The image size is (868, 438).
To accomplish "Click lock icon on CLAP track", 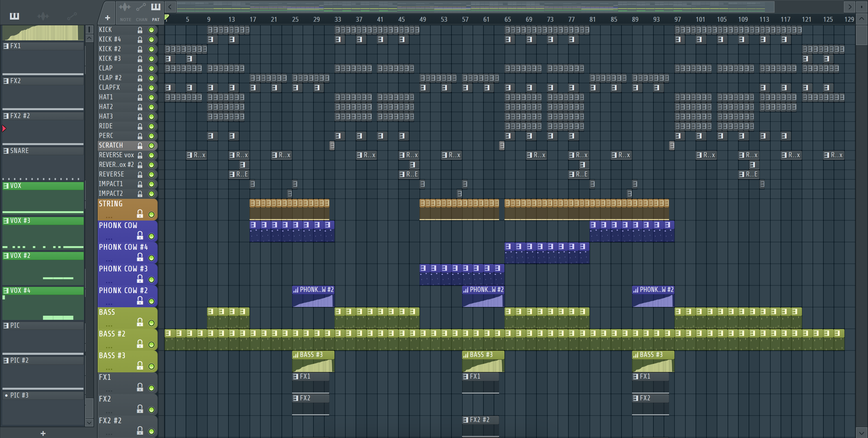I will (140, 68).
